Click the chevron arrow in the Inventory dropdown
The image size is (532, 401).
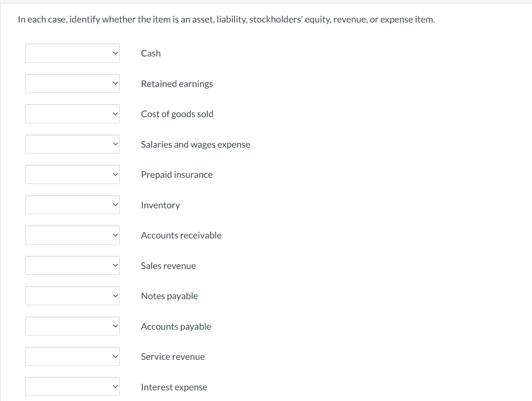115,205
